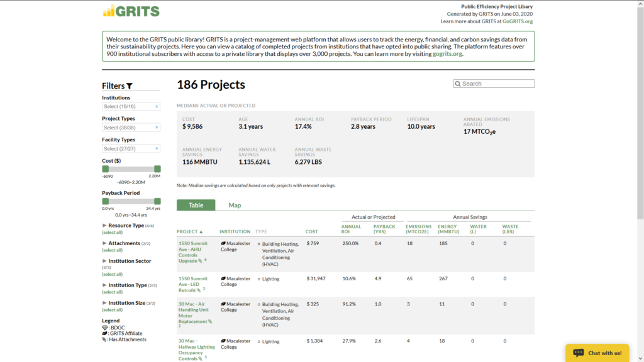This screenshot has height=362, width=644.
Task: Select the Table tab
Action: point(196,205)
